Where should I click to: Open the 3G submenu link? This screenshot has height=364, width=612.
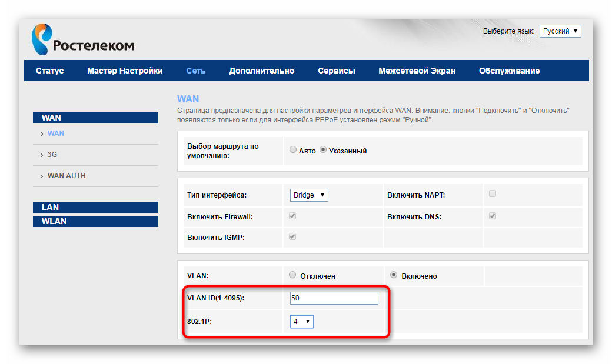(x=52, y=155)
